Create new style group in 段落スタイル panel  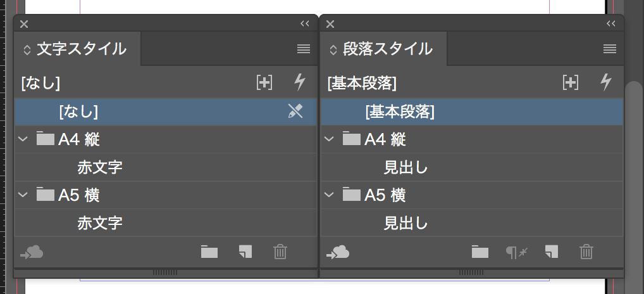point(480,252)
